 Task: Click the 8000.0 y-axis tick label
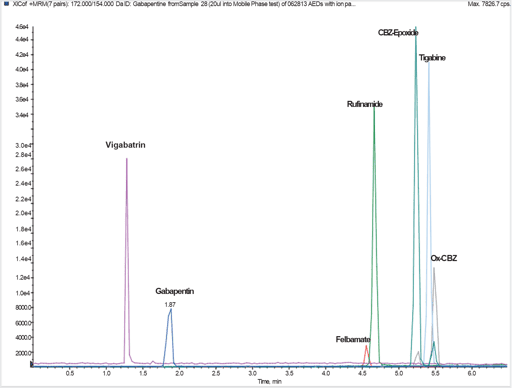[x=23, y=308]
